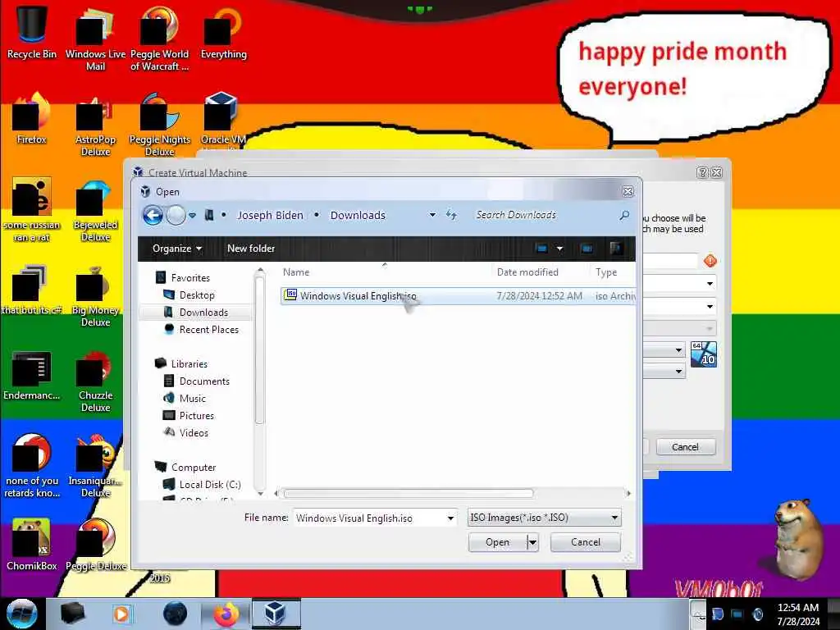The image size is (840, 630).
Task: Open the Pictures library
Action: pos(196,415)
